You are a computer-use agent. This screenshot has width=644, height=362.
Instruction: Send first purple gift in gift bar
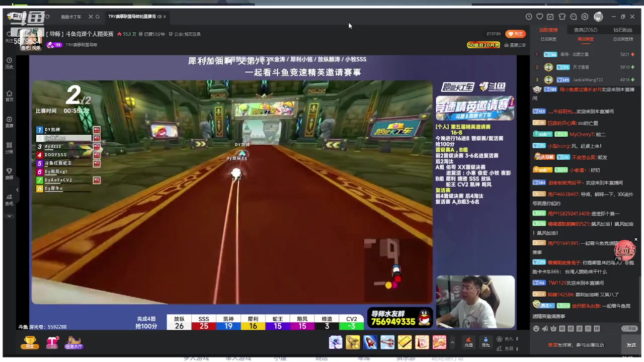point(336,342)
